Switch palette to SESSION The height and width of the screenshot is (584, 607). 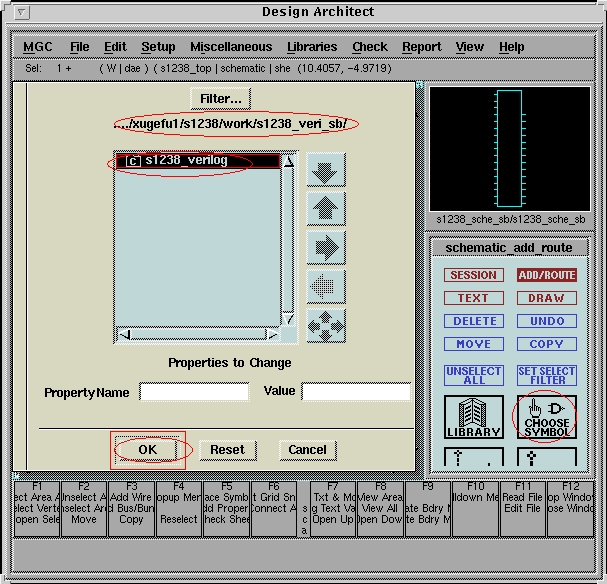[473, 275]
